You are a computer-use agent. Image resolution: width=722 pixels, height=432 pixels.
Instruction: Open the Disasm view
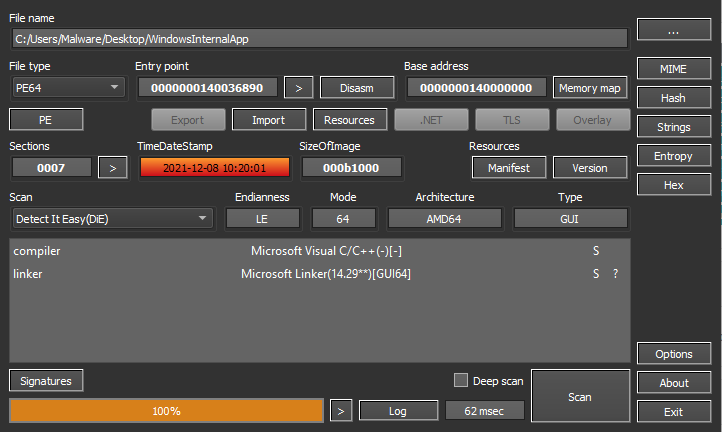(x=357, y=88)
